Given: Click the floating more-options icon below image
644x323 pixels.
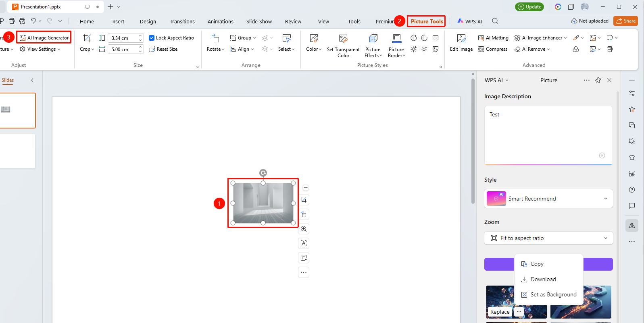Looking at the screenshot, I should coord(304,272).
